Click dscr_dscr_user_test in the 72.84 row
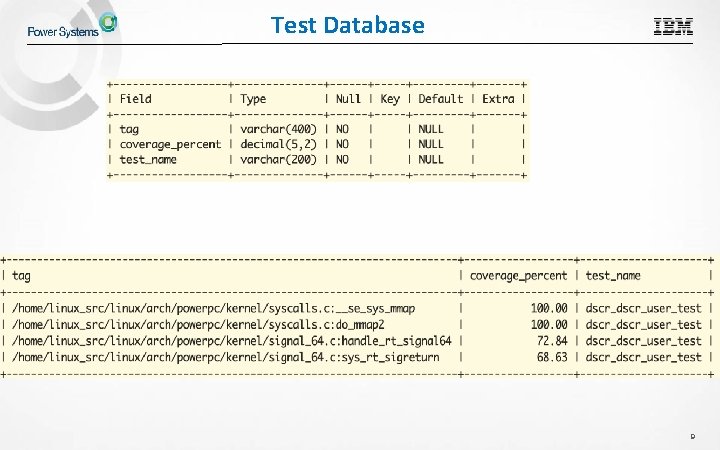The image size is (720, 450). tap(643, 341)
